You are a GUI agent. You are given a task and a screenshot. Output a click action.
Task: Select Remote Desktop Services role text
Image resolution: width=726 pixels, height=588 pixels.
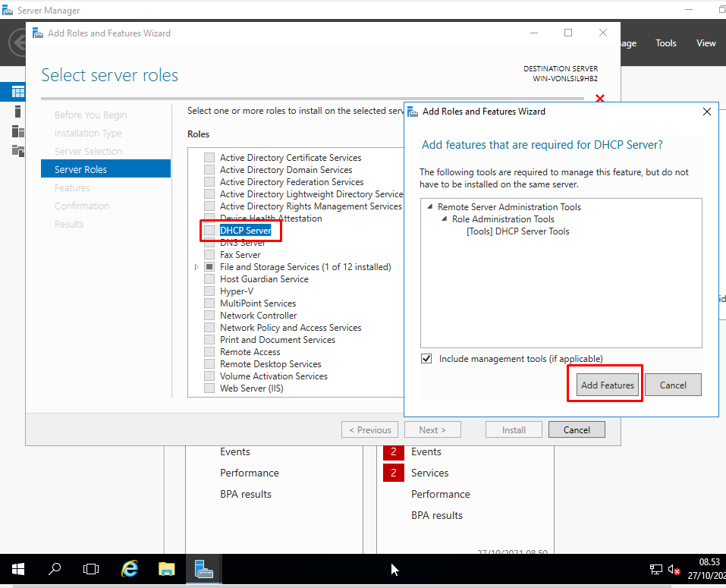tap(270, 364)
